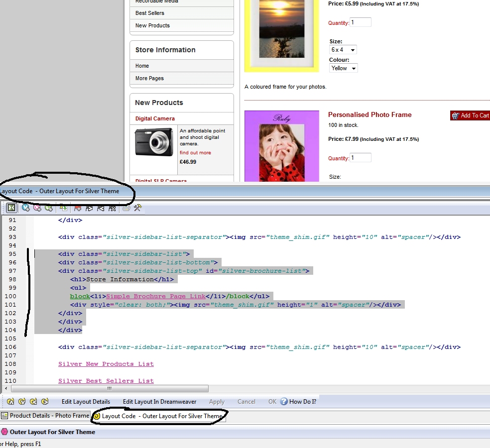Click the Digital Camera find out more link
The width and height of the screenshot is (490, 448).
[x=195, y=153]
